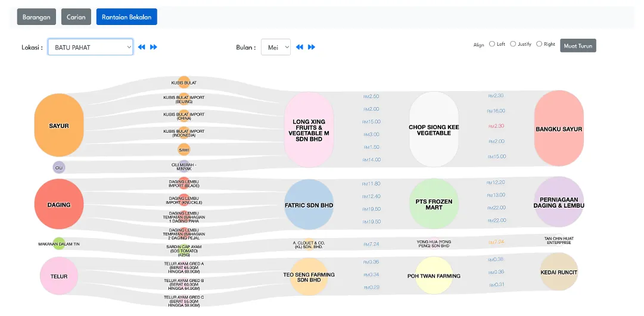Click KUBIS BULAT IMPORT (BEIJING) node
644x316 pixels.
[x=184, y=99]
